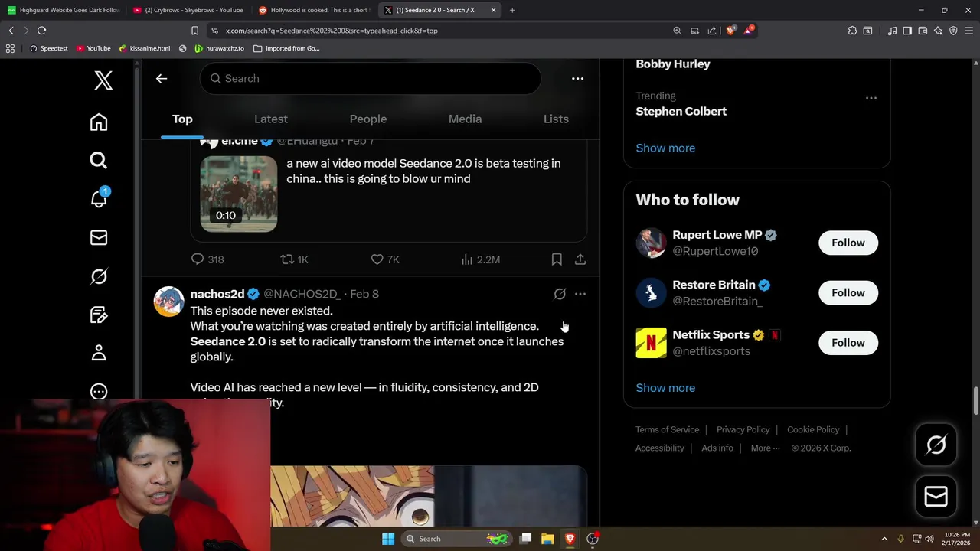This screenshot has width=980, height=551.
Task: Open Grok icon in left sidebar
Action: tap(99, 276)
